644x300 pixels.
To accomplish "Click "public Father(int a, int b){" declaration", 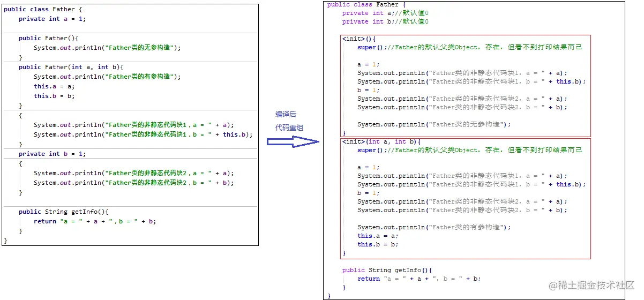I will pyautogui.click(x=71, y=67).
